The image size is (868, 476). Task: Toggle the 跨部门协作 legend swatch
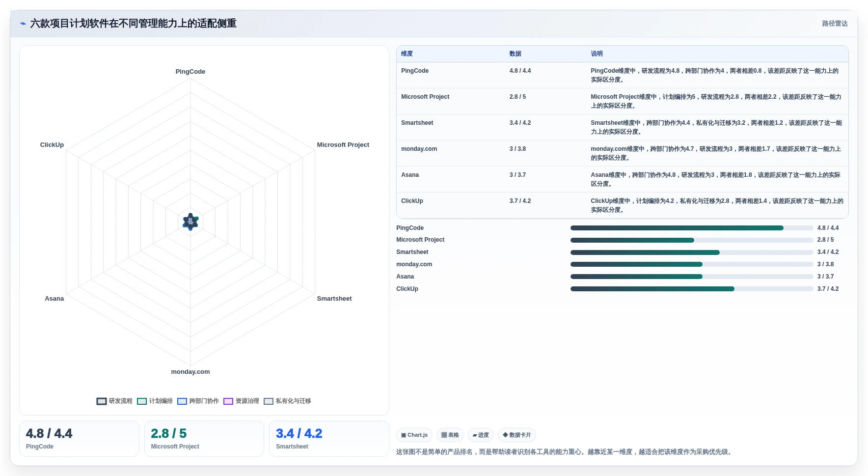click(182, 401)
